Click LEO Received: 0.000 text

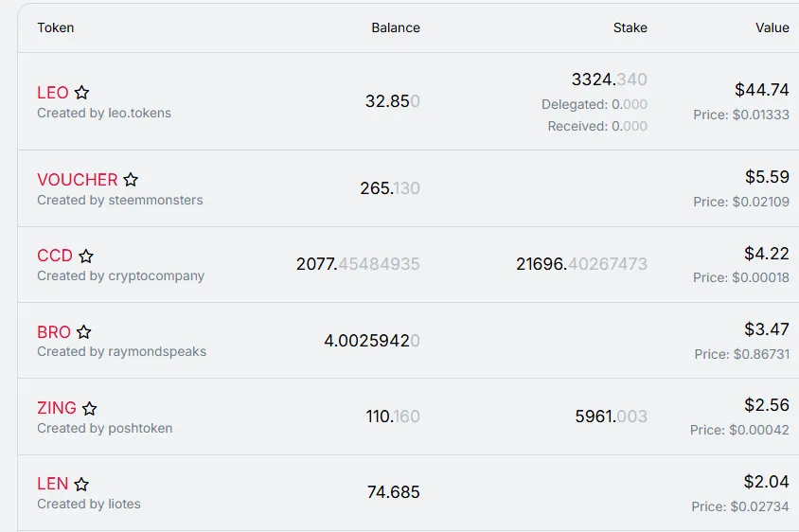[597, 127]
